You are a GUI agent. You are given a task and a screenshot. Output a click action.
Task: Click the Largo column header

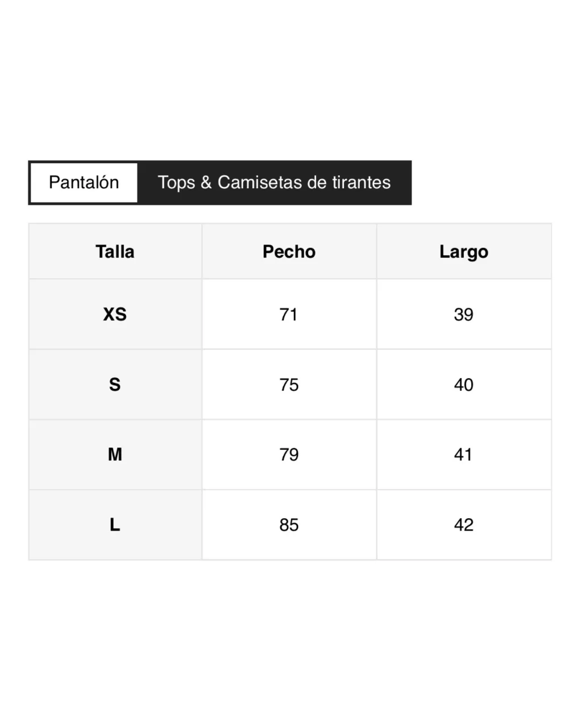[463, 251]
